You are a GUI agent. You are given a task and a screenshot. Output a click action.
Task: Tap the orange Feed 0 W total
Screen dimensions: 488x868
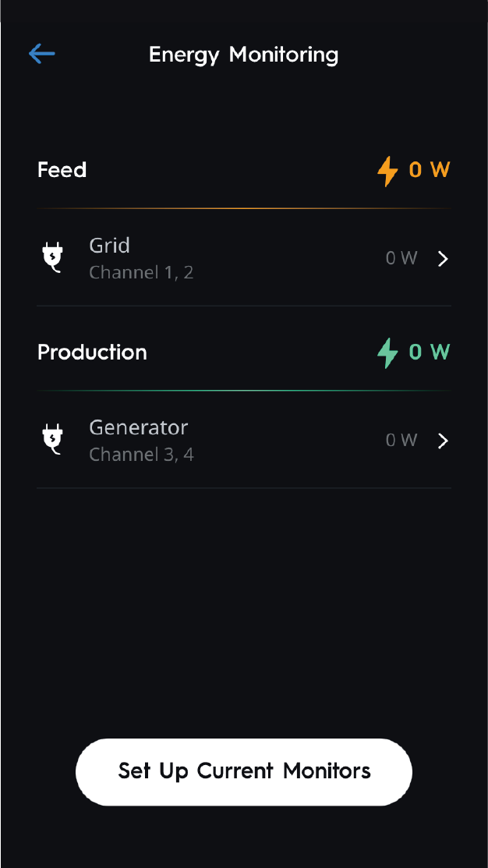coord(430,170)
